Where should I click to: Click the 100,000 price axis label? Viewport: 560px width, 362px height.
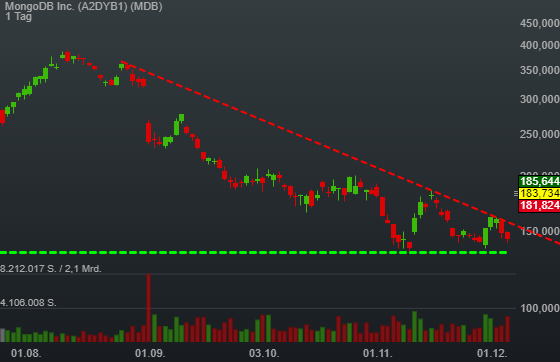tap(540, 308)
